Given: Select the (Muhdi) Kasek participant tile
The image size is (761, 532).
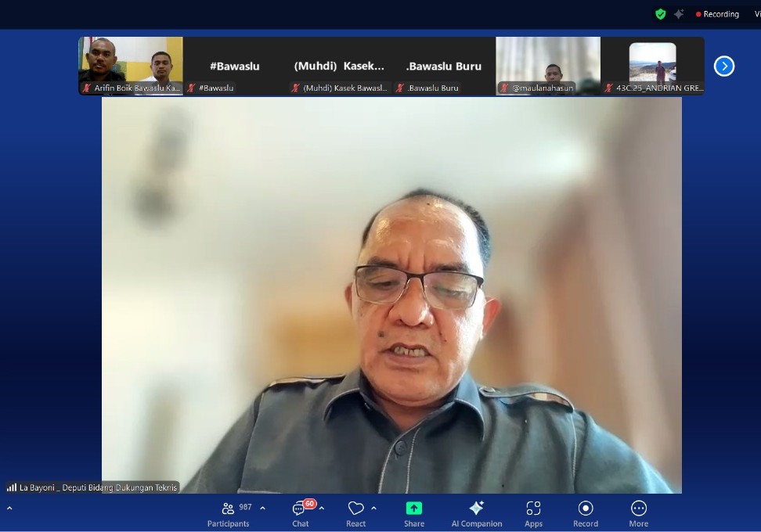Looking at the screenshot, I should [x=339, y=66].
